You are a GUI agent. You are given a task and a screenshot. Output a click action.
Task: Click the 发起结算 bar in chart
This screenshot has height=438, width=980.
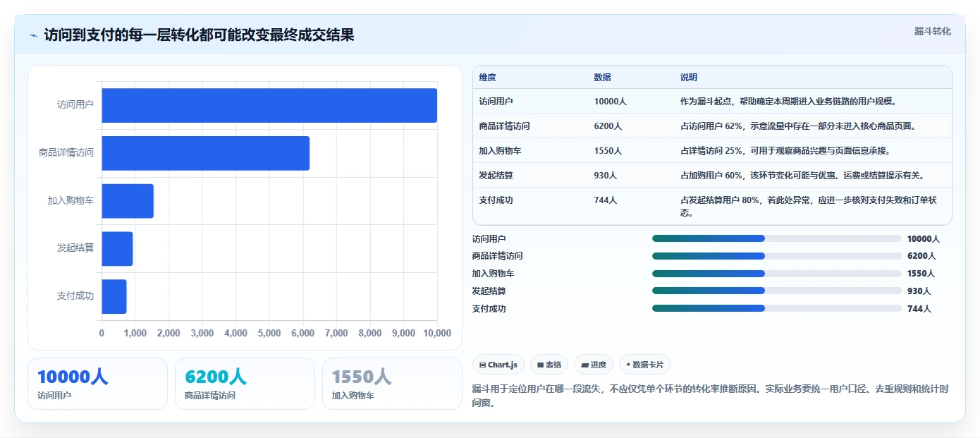(x=117, y=248)
